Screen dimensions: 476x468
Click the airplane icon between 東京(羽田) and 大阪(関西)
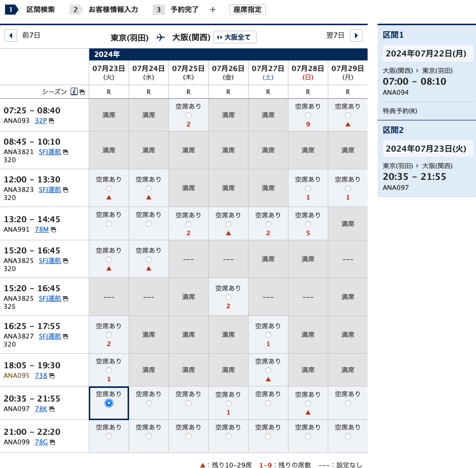pos(160,37)
